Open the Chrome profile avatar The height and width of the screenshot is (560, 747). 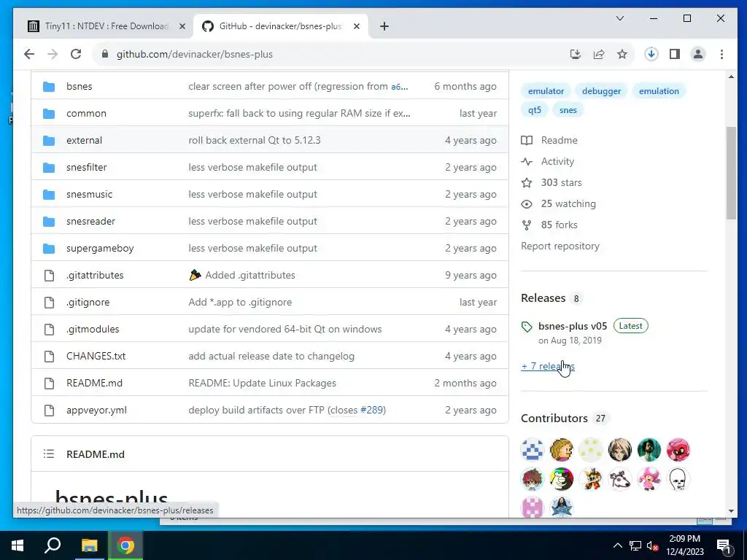[x=698, y=54]
